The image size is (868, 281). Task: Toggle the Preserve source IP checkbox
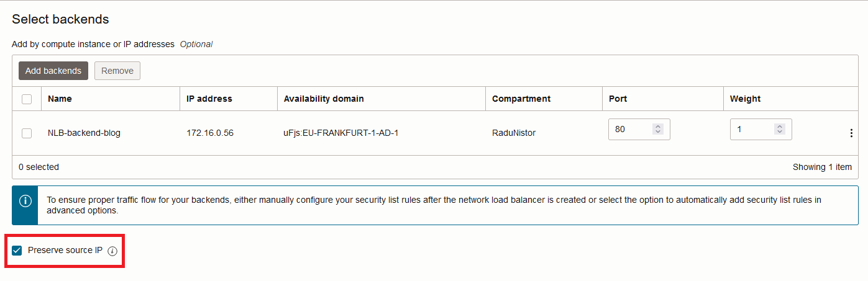17,251
